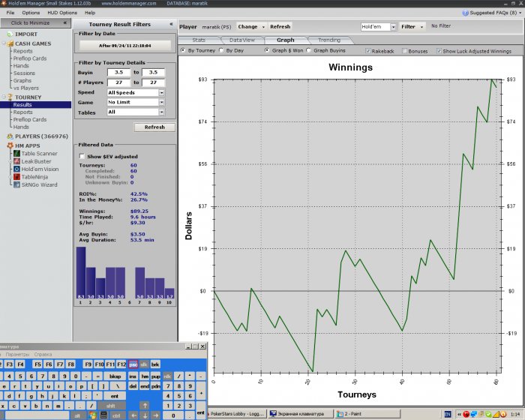Screen dimensions: 525x420
Task: Click the Players section icon
Action: tap(9, 136)
